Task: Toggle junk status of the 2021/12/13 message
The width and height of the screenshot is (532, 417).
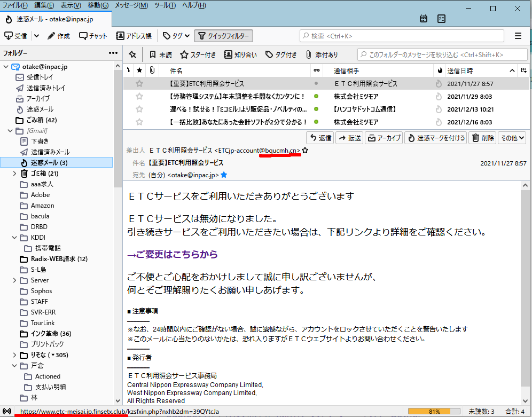Action: coord(439,109)
